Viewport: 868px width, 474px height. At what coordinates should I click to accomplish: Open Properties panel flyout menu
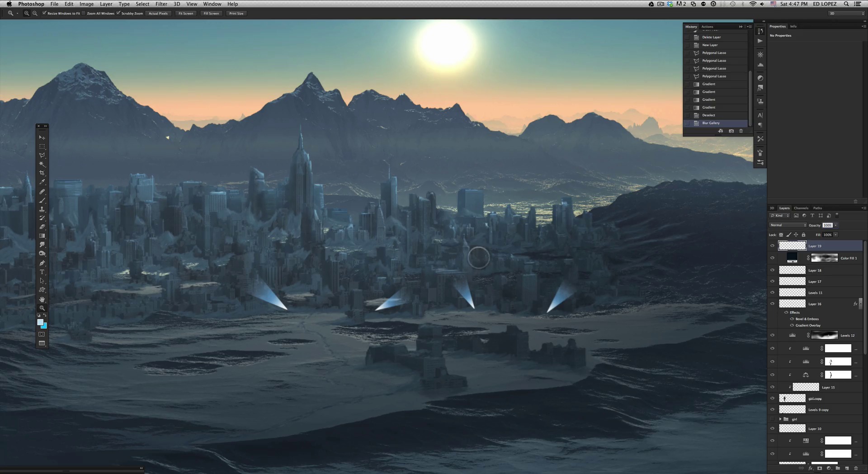point(864,27)
